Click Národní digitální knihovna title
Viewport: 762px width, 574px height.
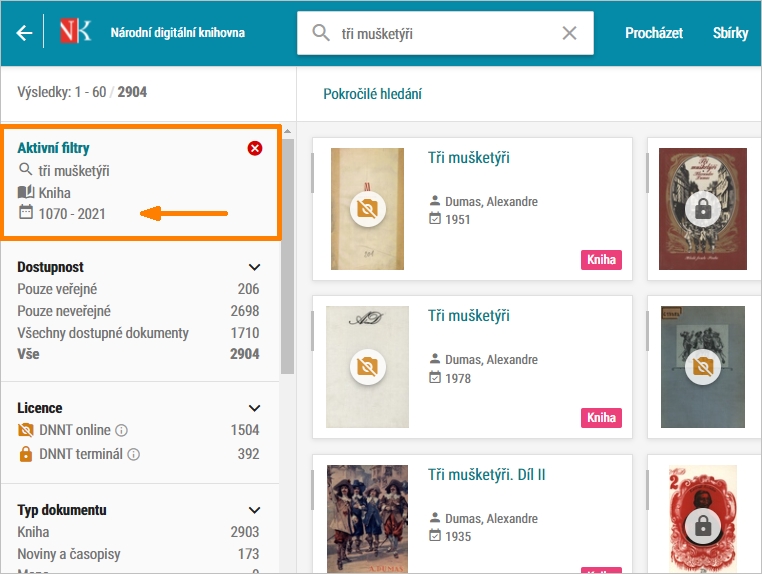pyautogui.click(x=177, y=33)
